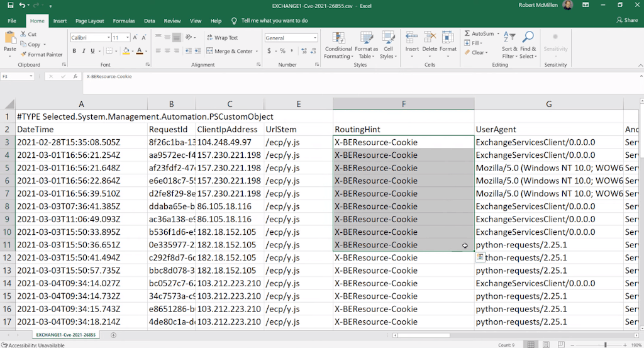Viewport: 644px width, 348px height.
Task: Switch to Page Break Preview in the status bar
Action: point(560,345)
